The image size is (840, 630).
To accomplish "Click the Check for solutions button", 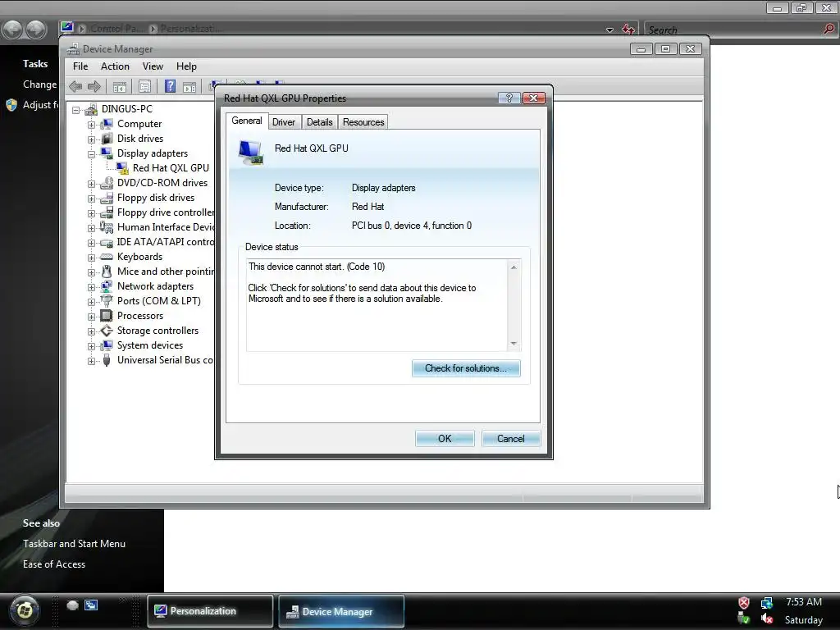I will click(x=466, y=368).
